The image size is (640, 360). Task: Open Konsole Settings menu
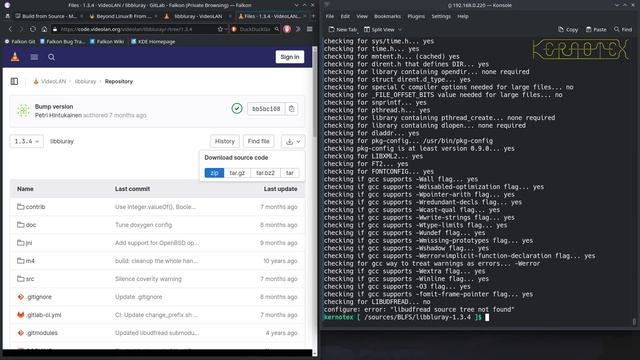(x=441, y=16)
